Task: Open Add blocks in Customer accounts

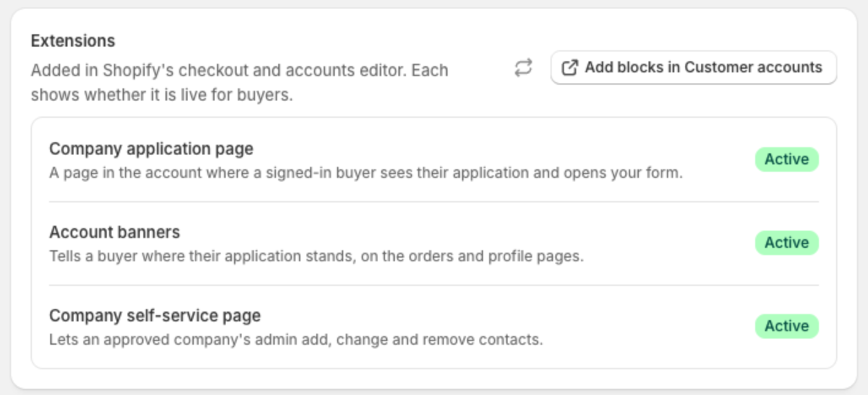Action: [693, 67]
